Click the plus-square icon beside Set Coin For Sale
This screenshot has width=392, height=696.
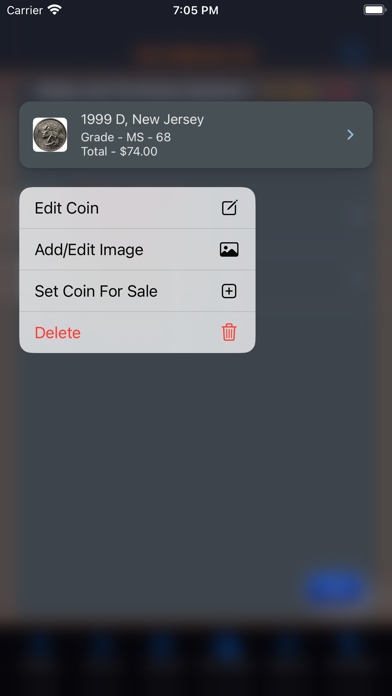point(229,291)
